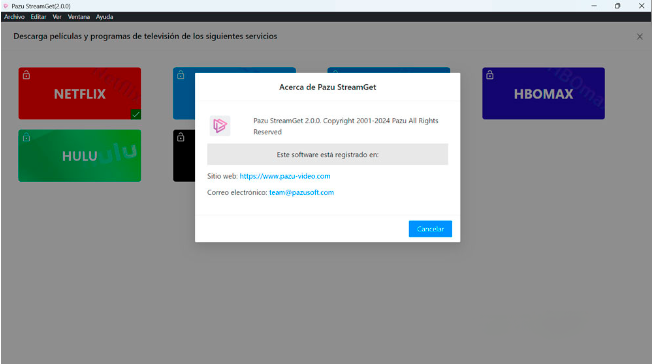The width and height of the screenshot is (652, 364).
Task: Click the lock icon on NETFLIX card
Action: tap(26, 75)
